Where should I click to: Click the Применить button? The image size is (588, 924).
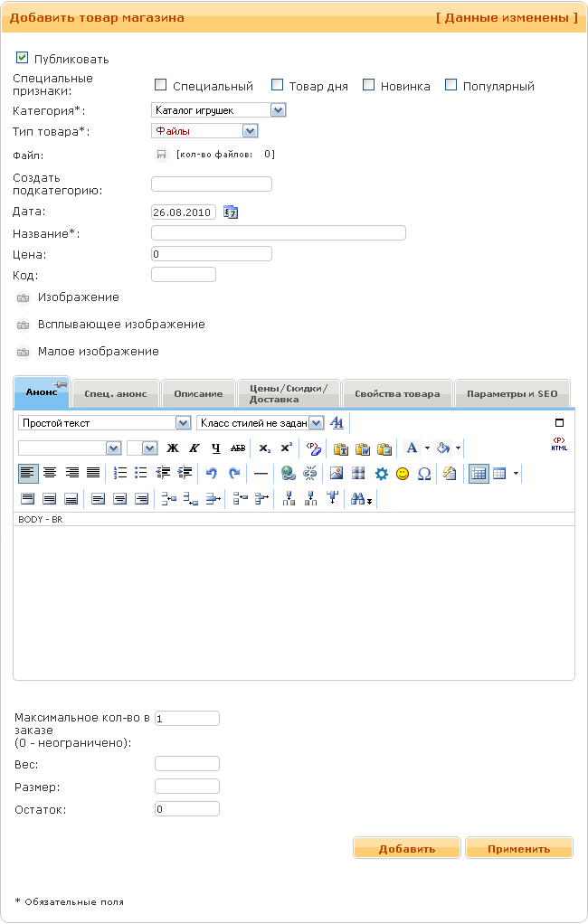pyautogui.click(x=518, y=849)
